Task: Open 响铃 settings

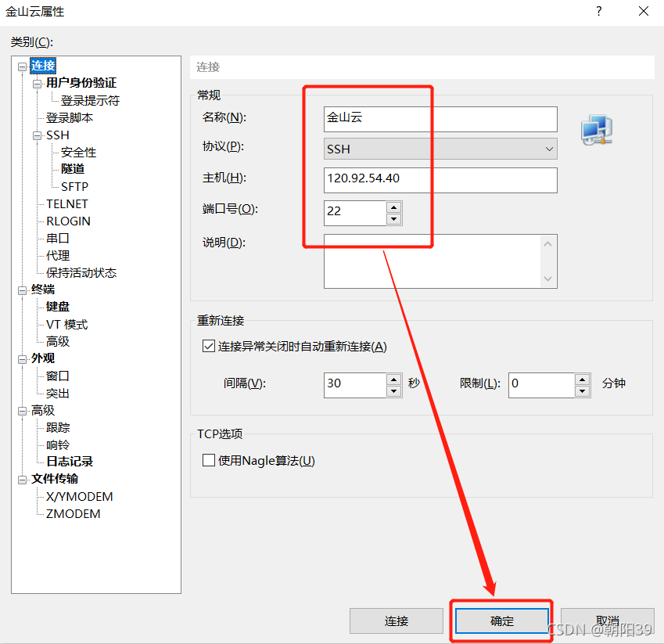Action: click(58, 445)
